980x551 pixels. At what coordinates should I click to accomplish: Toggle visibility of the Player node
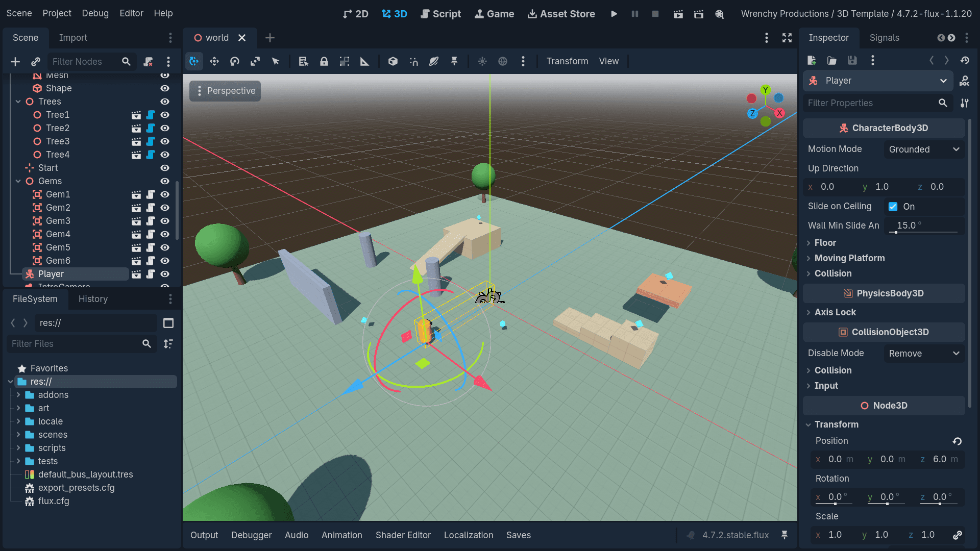(x=165, y=274)
